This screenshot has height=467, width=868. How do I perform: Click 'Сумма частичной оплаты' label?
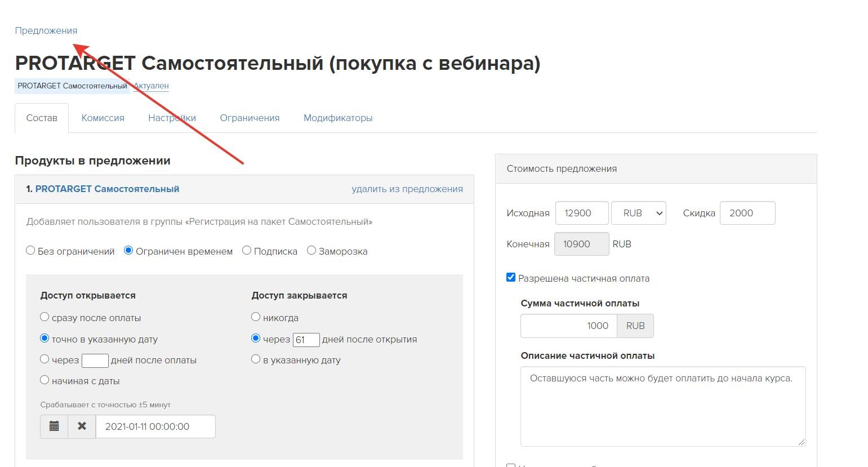580,303
